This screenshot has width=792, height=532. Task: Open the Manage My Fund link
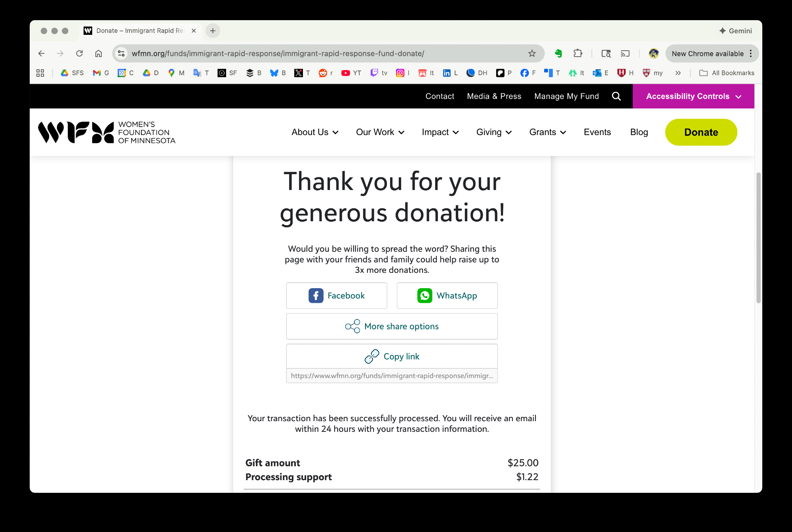pos(566,96)
